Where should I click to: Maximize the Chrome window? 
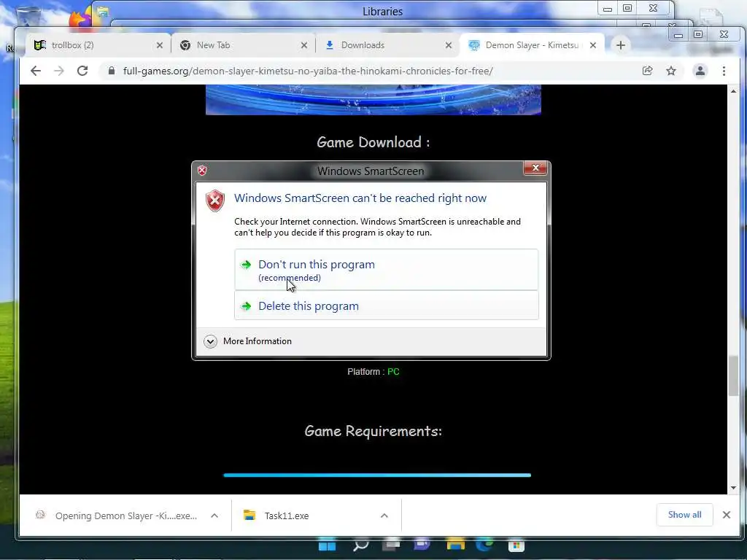pos(698,34)
